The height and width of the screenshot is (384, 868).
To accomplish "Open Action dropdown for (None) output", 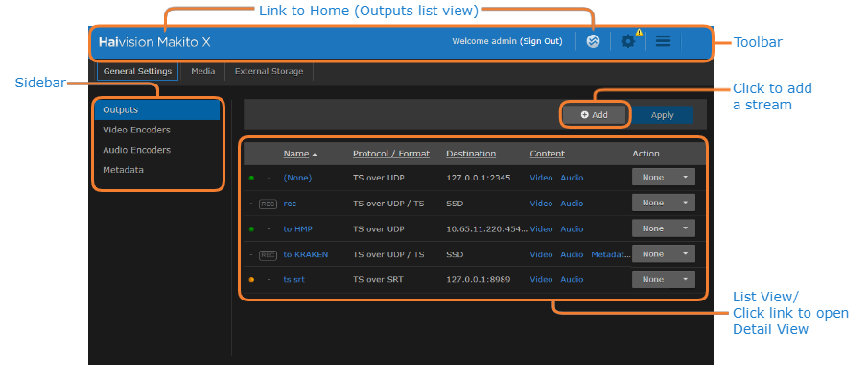I will 663,178.
